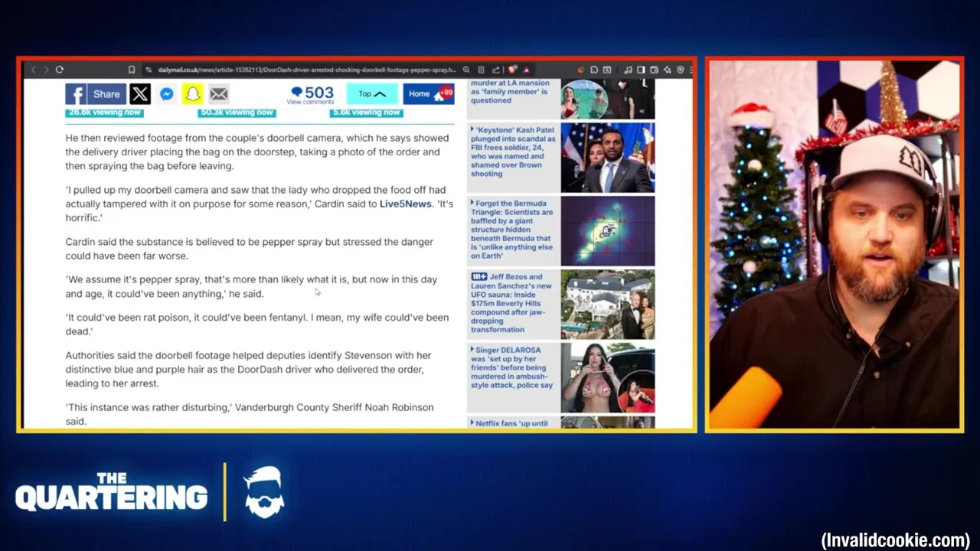Click the share page icon in address bar
Image resolution: width=980 pixels, height=551 pixels.
tap(496, 70)
